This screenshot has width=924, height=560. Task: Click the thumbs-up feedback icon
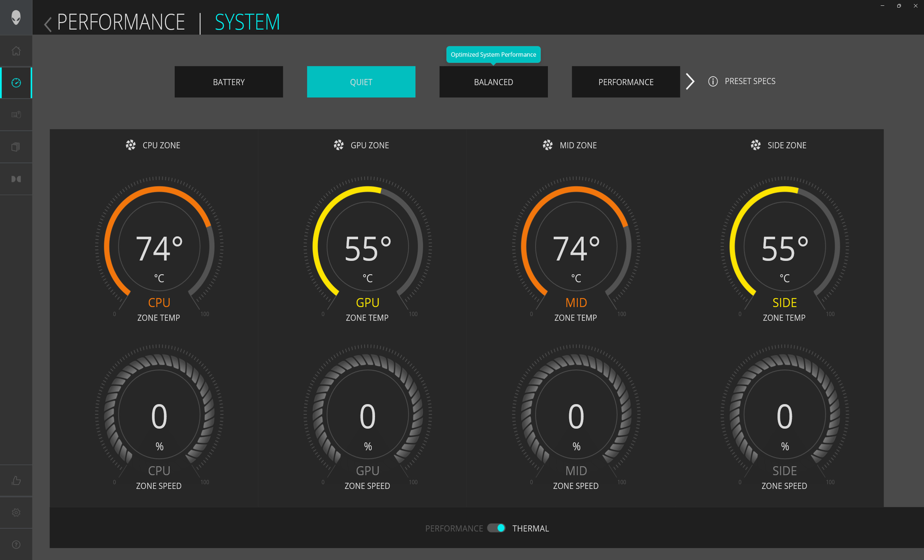pos(16,481)
